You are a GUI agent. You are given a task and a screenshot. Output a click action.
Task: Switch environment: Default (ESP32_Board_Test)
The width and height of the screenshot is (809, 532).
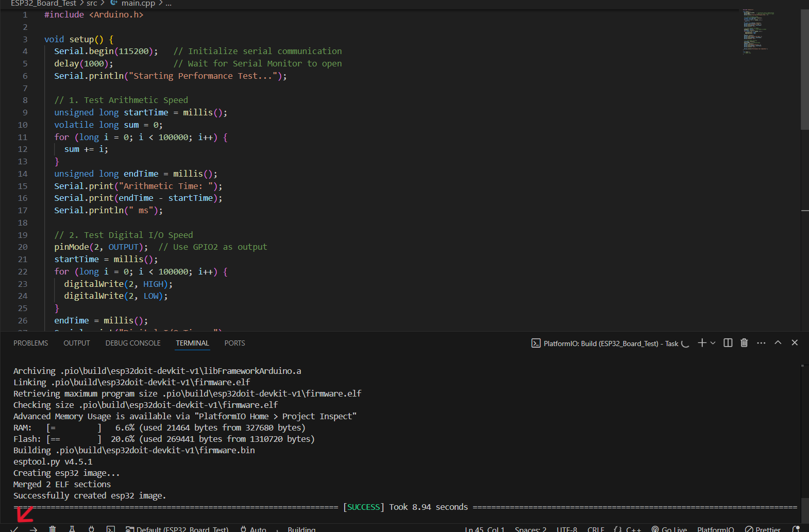point(177,529)
